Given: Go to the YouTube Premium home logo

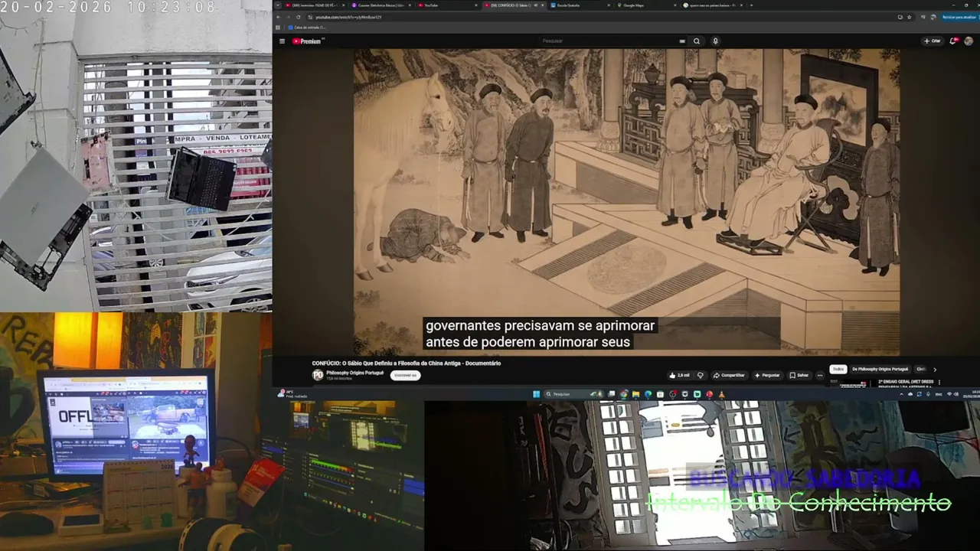Looking at the screenshot, I should tap(308, 41).
